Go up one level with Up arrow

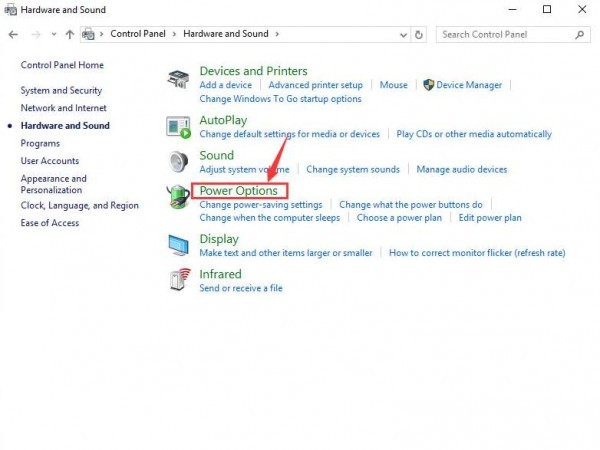(x=70, y=34)
